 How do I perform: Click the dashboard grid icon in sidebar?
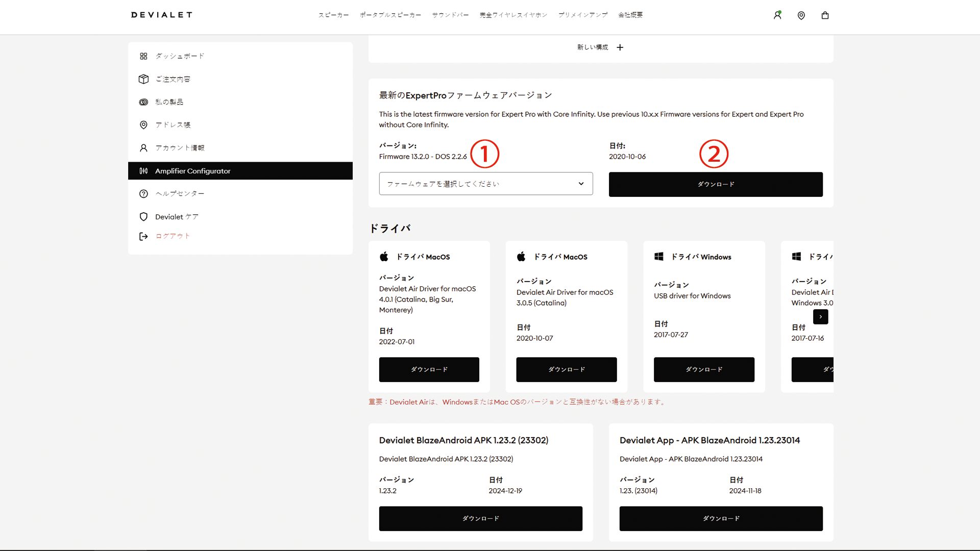coord(143,56)
